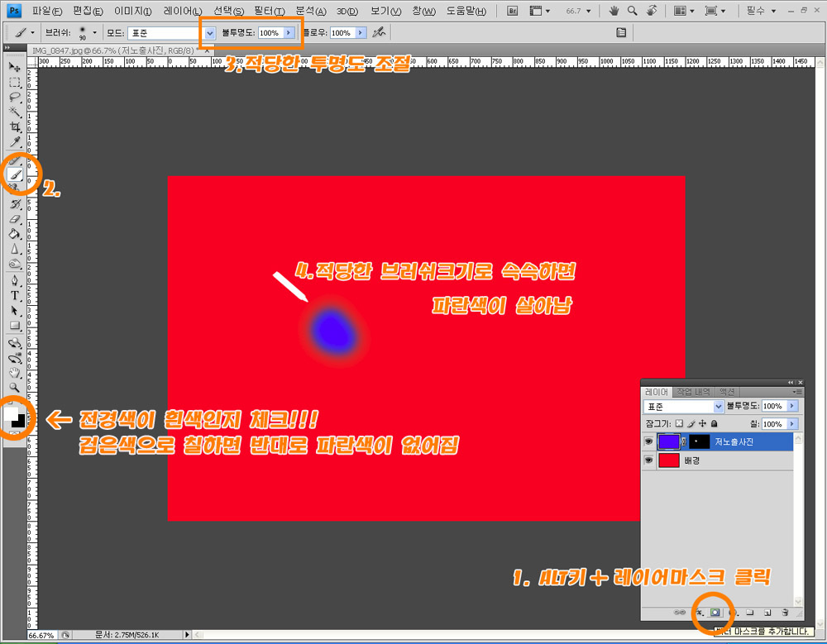Create a new layer
The height and width of the screenshot is (644, 827).
pos(767,613)
